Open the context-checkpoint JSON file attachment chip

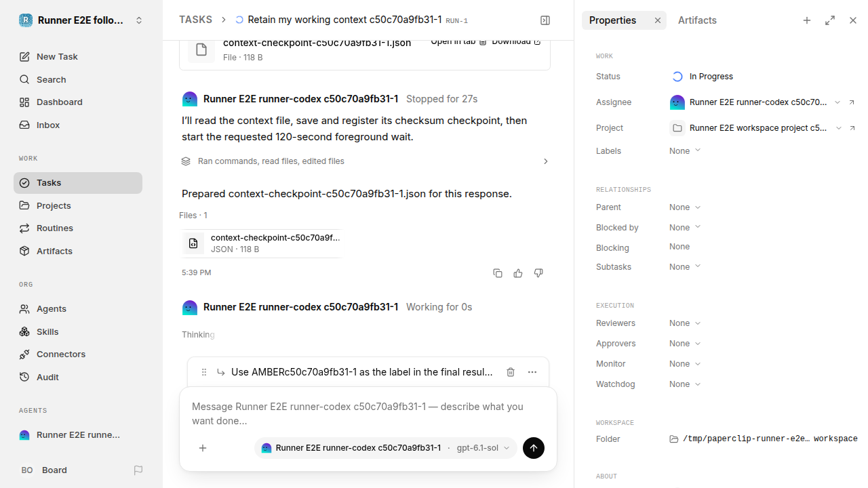click(x=262, y=243)
